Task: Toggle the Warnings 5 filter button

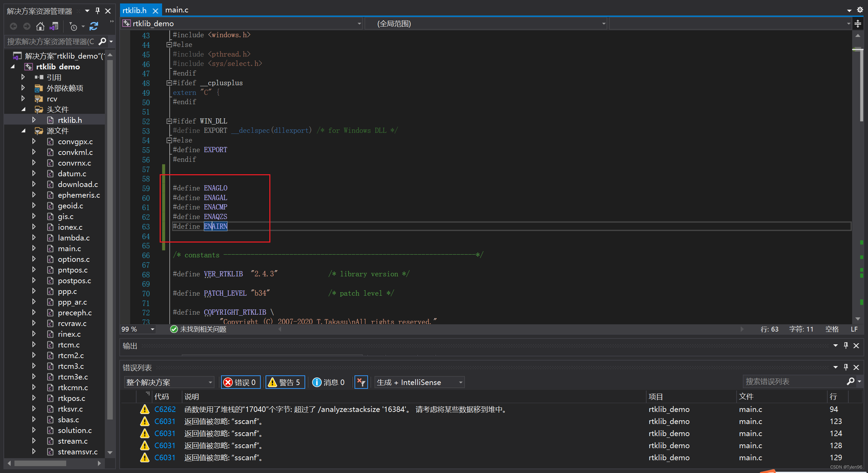Action: coord(285,382)
